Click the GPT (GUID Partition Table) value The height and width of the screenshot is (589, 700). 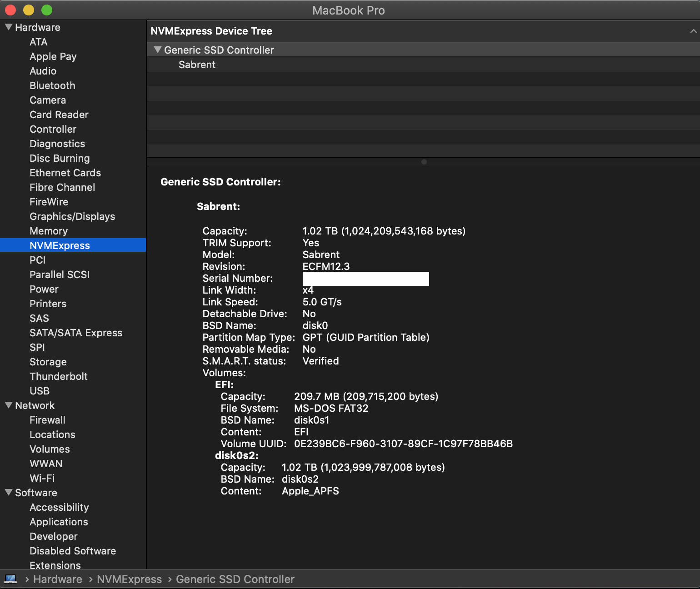point(366,337)
